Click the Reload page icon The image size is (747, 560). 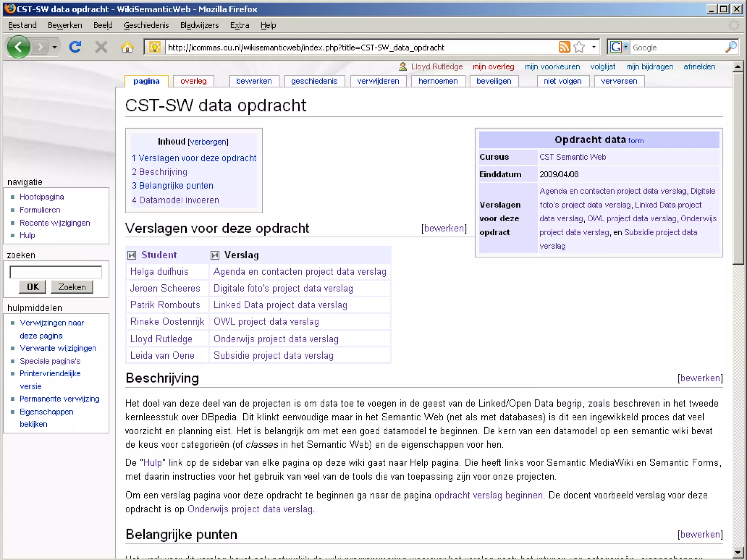pyautogui.click(x=76, y=47)
